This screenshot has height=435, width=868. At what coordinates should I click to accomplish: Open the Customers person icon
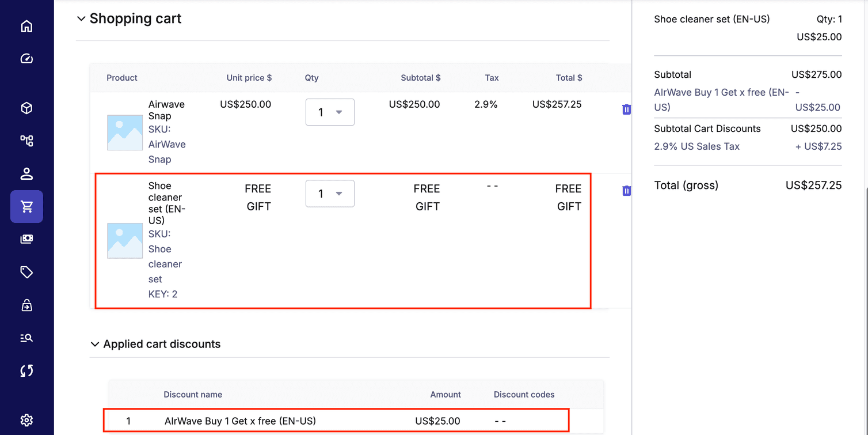(x=26, y=173)
